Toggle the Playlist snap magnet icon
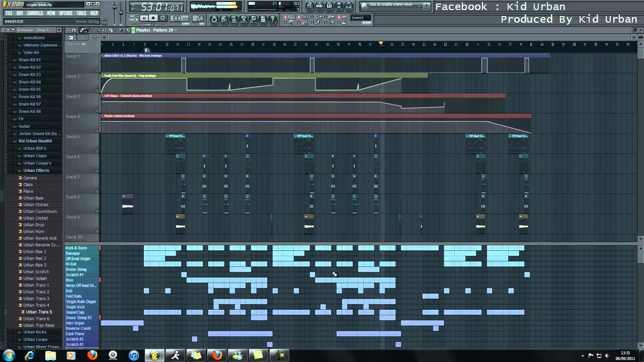The height and width of the screenshot is (362, 644). [73, 30]
